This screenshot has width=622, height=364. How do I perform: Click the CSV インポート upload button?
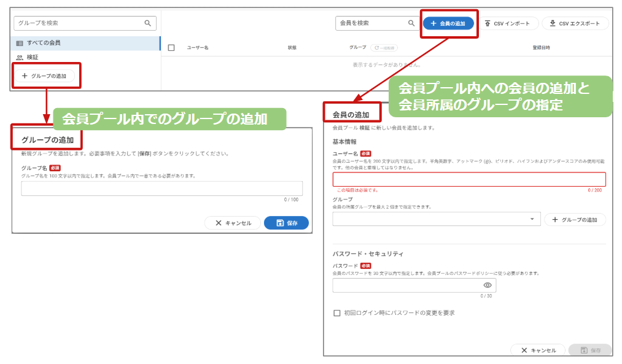[x=508, y=23]
